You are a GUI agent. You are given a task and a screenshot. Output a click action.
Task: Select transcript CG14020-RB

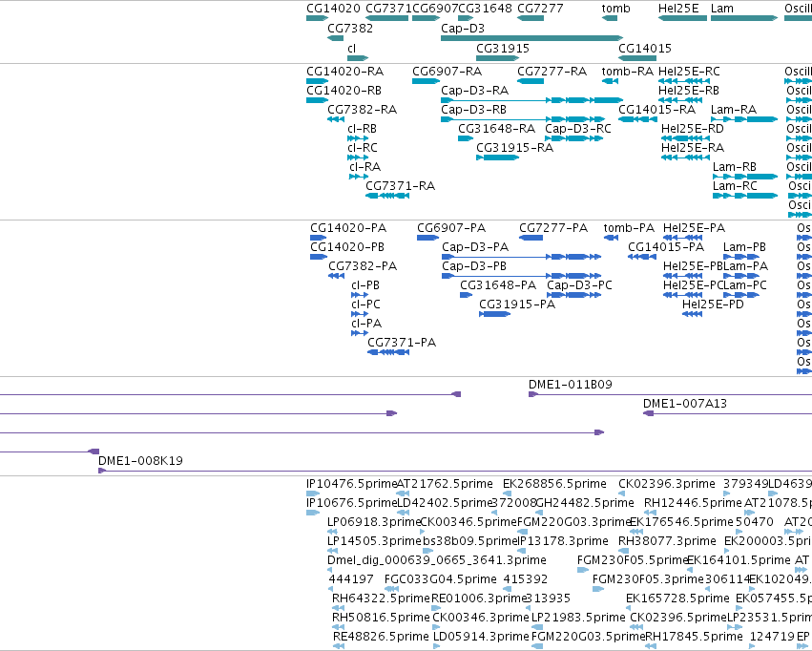pos(344,91)
